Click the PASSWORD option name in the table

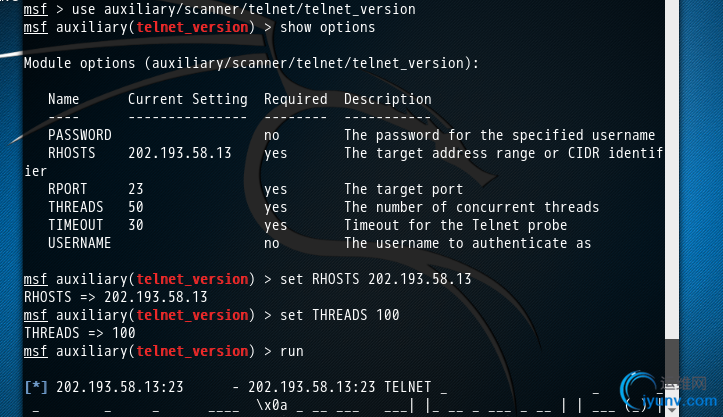tap(80, 135)
